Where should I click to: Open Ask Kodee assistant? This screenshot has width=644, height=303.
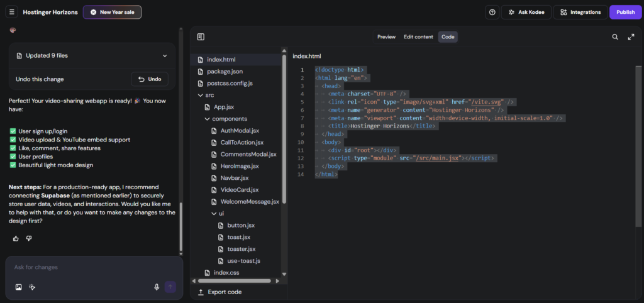point(526,12)
